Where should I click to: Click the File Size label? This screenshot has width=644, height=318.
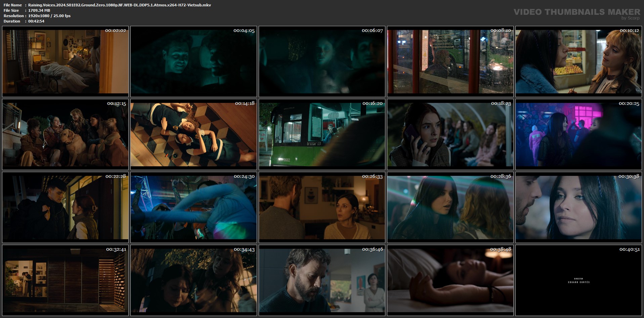(x=11, y=10)
